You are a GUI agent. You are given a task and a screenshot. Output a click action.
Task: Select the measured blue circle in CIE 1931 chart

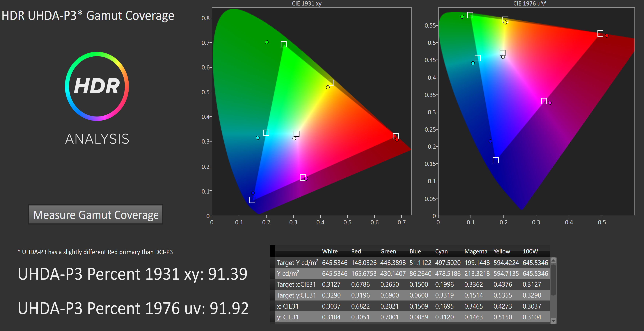[253, 193]
